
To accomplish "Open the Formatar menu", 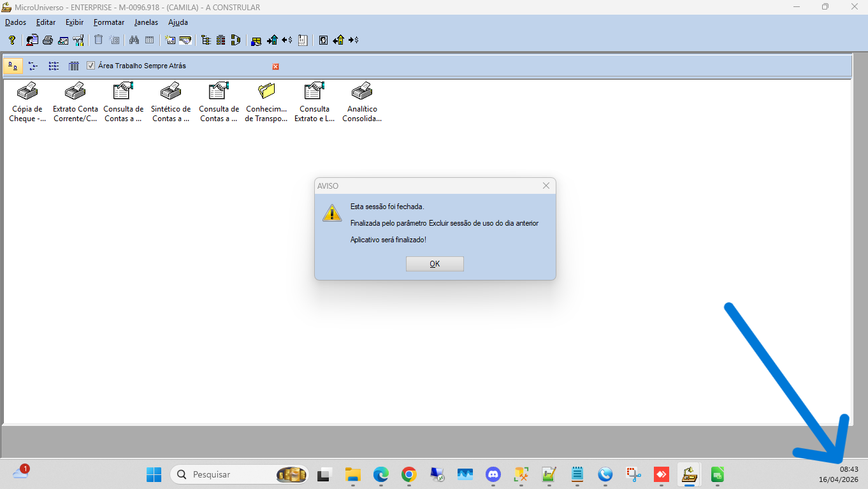I will coord(109,22).
